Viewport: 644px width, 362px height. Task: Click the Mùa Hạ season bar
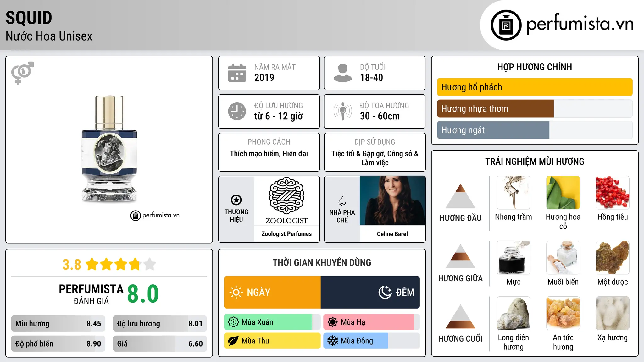(372, 322)
